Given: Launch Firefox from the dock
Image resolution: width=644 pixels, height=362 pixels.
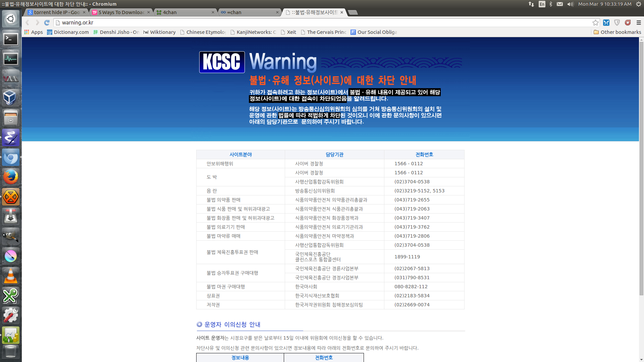Looking at the screenshot, I should [x=11, y=177].
